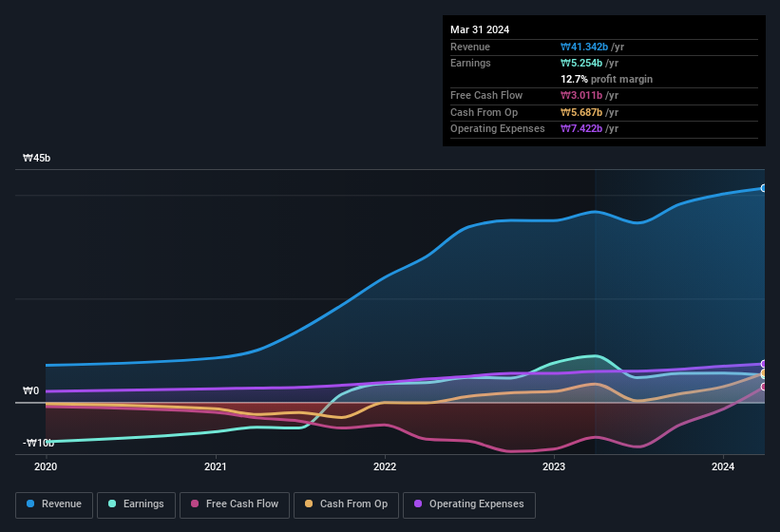
Task: Click the ₩5.687b cash from op value
Action: [581, 112]
